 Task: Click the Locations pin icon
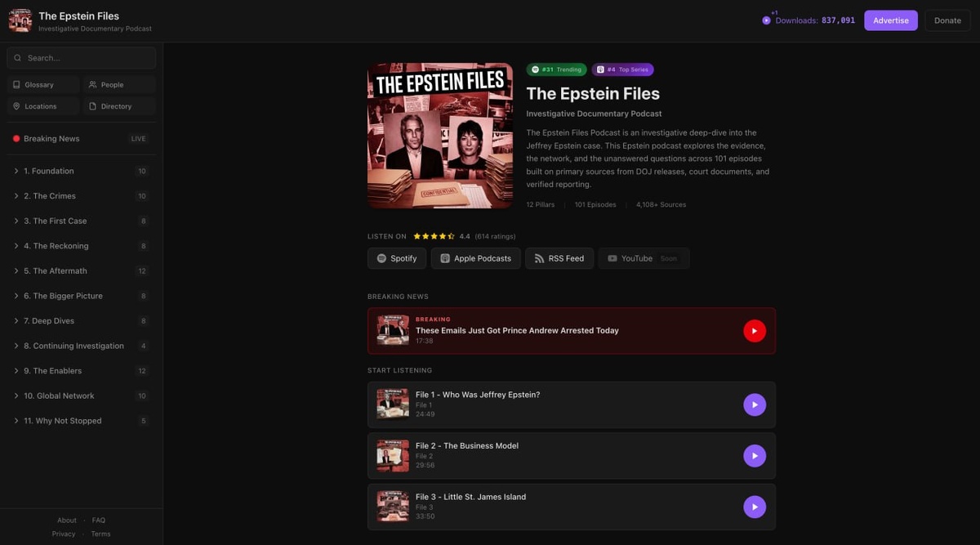point(16,106)
